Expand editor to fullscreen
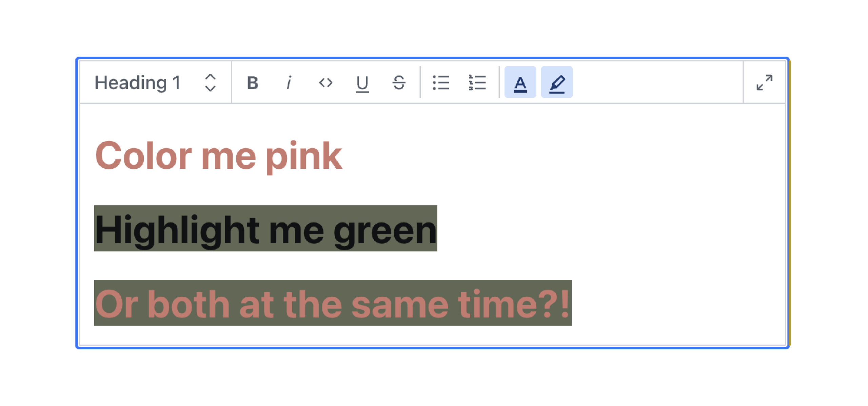Viewport: 868px width, 406px height. pos(764,82)
